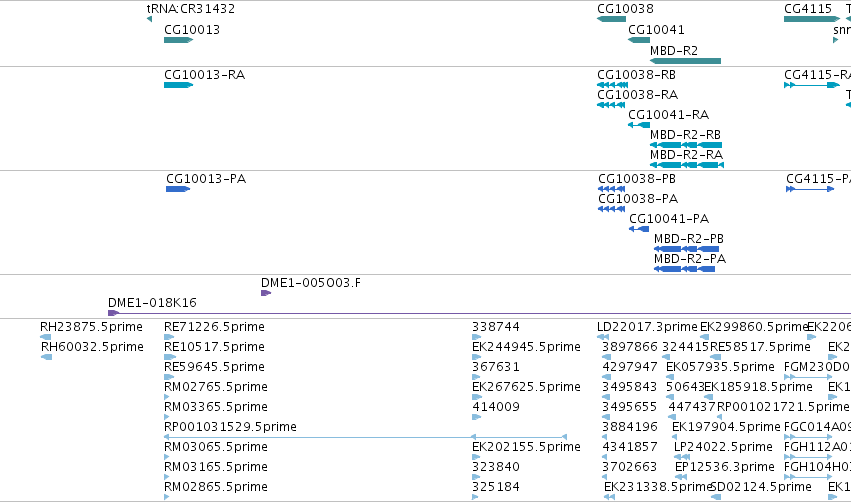Screen dimensions: 851x502
Task: Select the CG10013 gene arrow glyph
Action: tap(179, 40)
